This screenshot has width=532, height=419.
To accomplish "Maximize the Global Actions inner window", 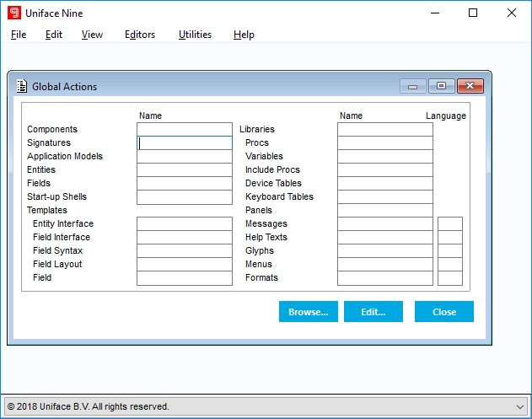I will coord(441,86).
